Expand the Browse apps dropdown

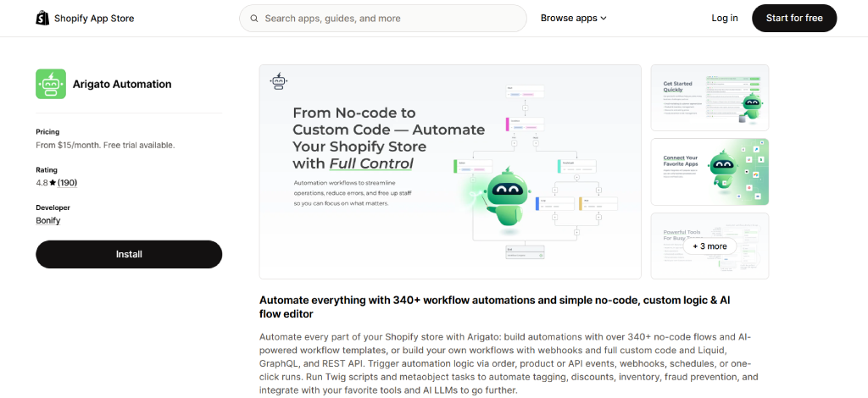point(574,19)
